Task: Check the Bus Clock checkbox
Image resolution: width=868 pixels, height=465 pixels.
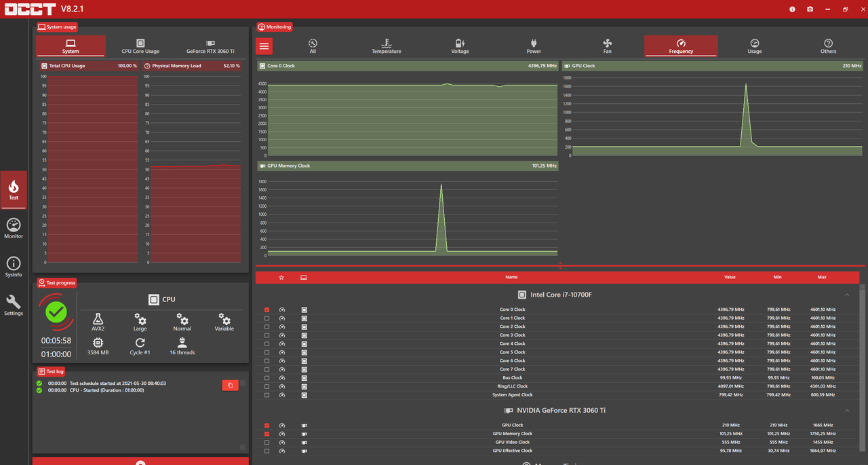Action: pos(267,378)
